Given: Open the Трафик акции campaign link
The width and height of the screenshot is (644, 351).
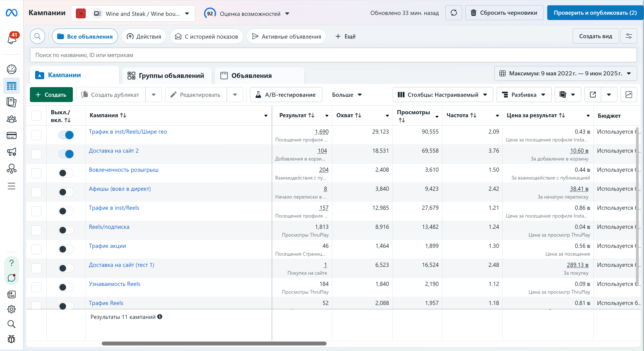Looking at the screenshot, I should (108, 246).
